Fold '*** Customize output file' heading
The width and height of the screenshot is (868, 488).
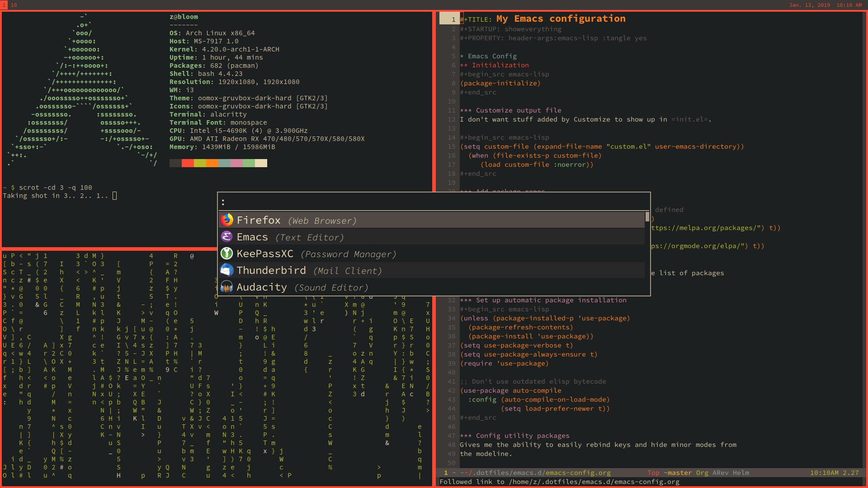[x=510, y=110]
